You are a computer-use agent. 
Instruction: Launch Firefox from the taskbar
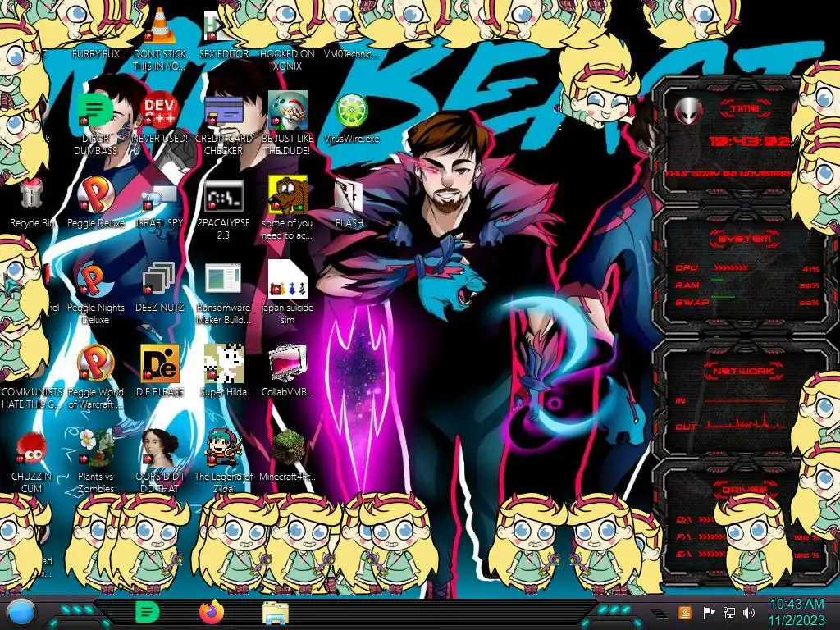click(212, 612)
